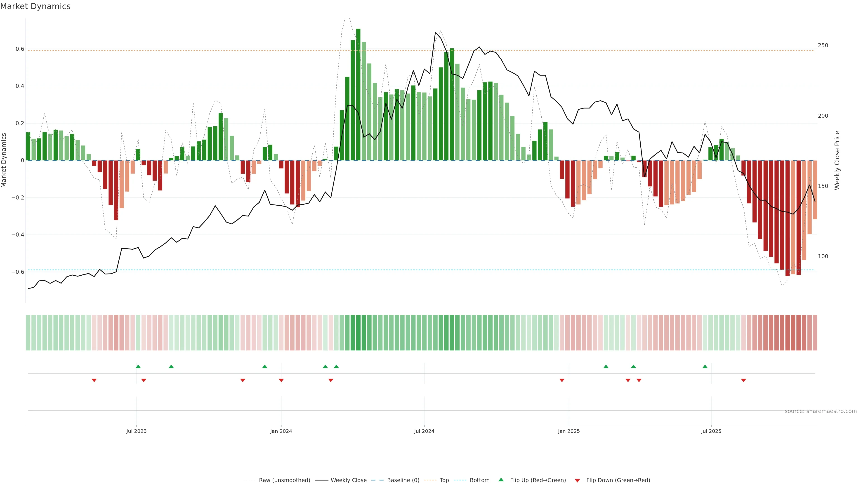Screen dimensions: 868x488
Task: Click the green flip up marker just before Jul 2025
Action: [705, 366]
